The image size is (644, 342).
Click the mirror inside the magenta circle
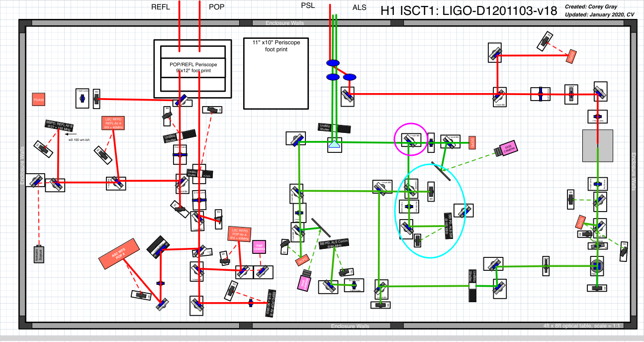pyautogui.click(x=411, y=139)
